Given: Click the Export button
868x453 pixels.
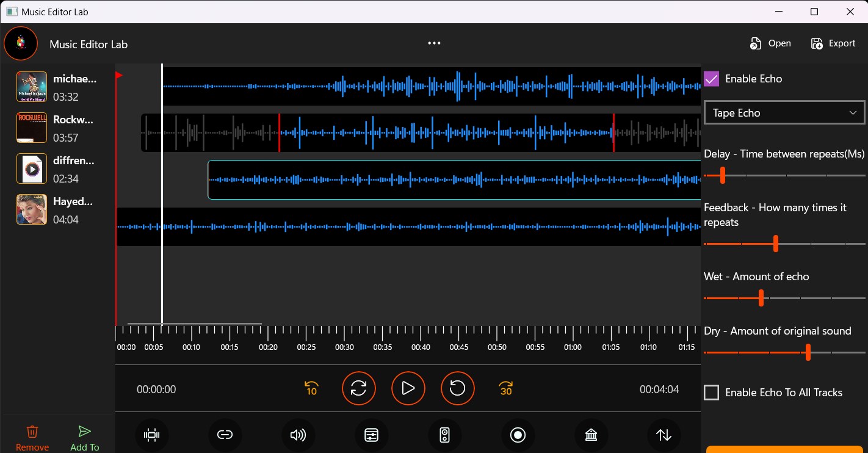Looking at the screenshot, I should (833, 43).
